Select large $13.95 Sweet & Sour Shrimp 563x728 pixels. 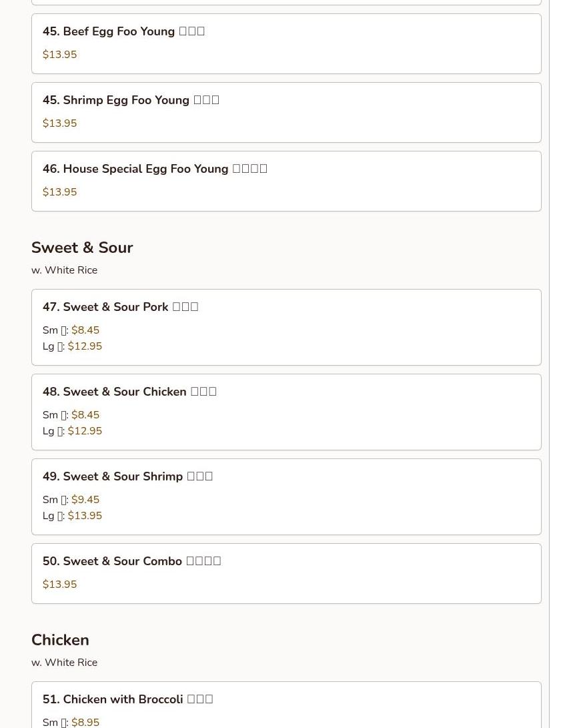[85, 516]
